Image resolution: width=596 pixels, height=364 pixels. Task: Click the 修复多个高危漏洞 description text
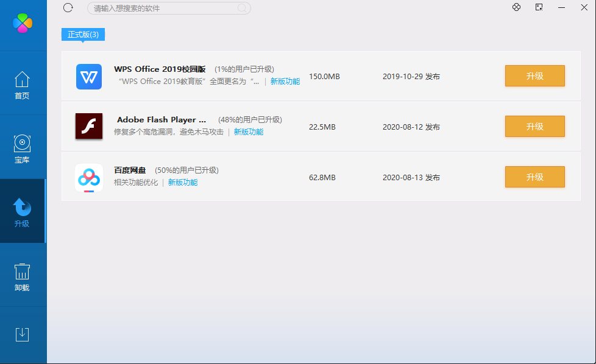pos(169,131)
